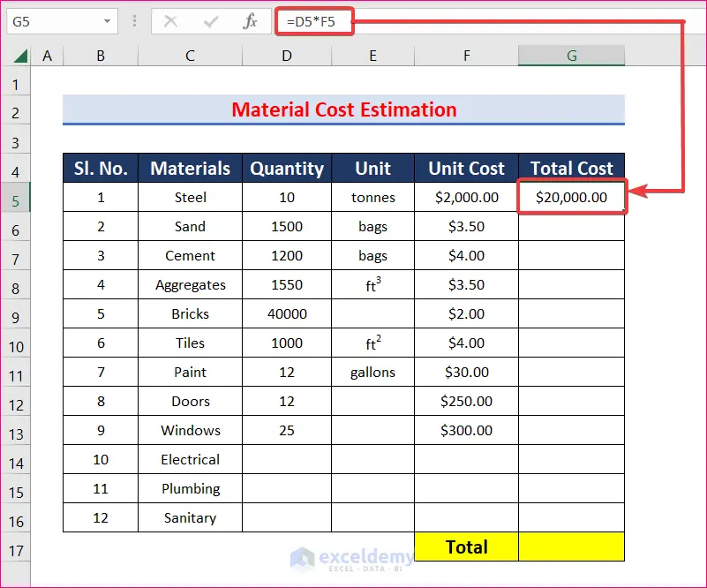
Task: Click the tonnes unit cell
Action: [372, 197]
